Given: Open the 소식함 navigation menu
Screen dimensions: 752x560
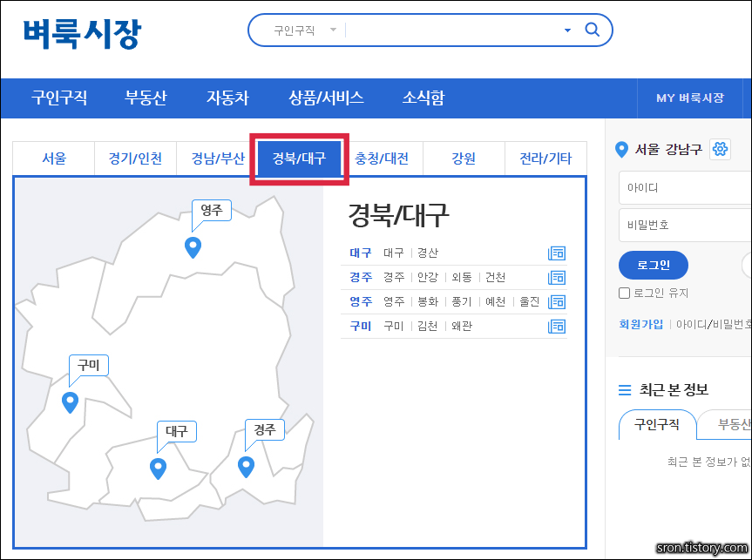Looking at the screenshot, I should [423, 98].
